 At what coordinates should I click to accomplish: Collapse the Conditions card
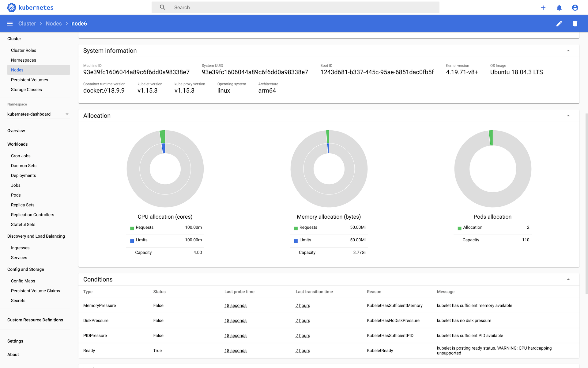[x=568, y=279]
